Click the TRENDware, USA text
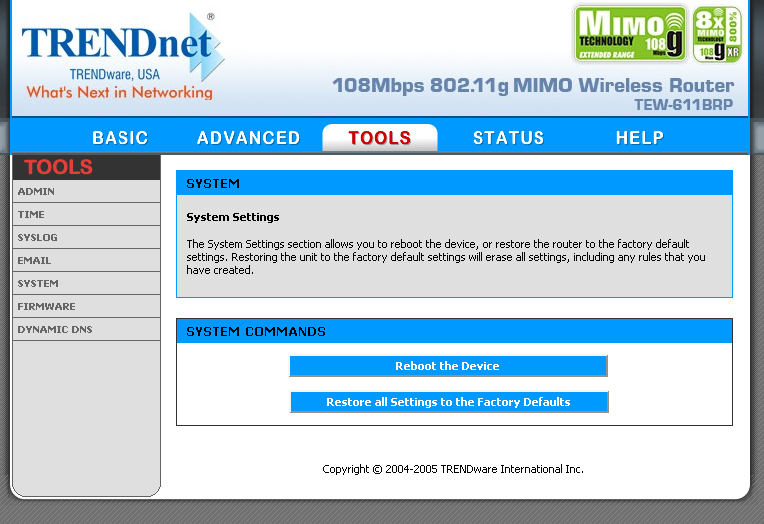 click(x=115, y=75)
